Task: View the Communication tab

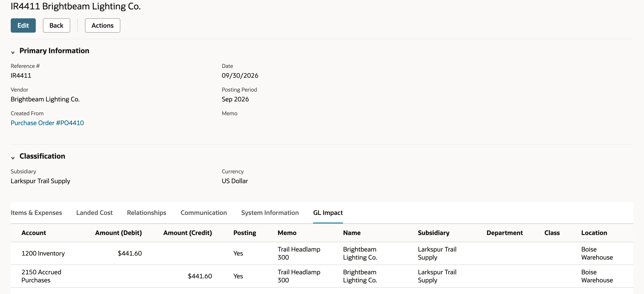Action: pos(203,213)
